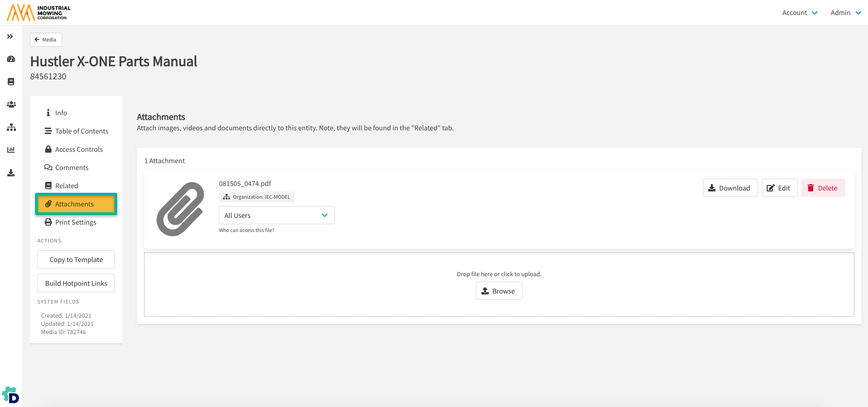This screenshot has height=407, width=868.
Task: Click the Documoto gear logo icon
Action: pyautogui.click(x=10, y=395)
